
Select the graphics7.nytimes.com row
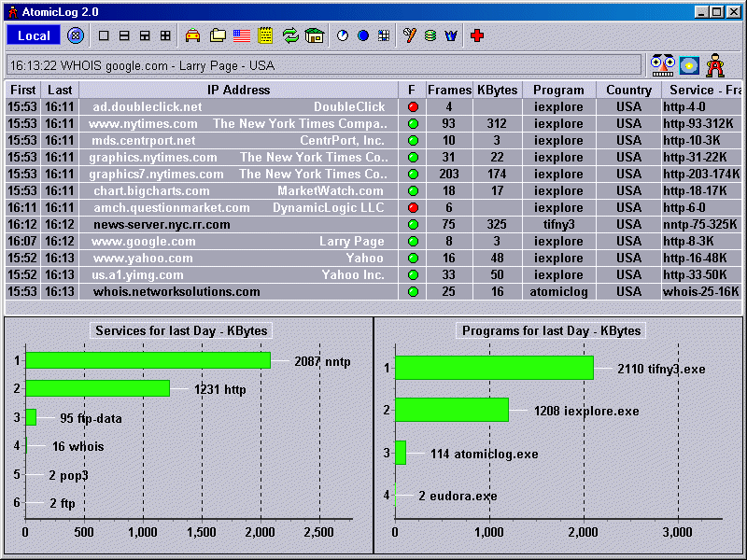pyautogui.click(x=373, y=175)
